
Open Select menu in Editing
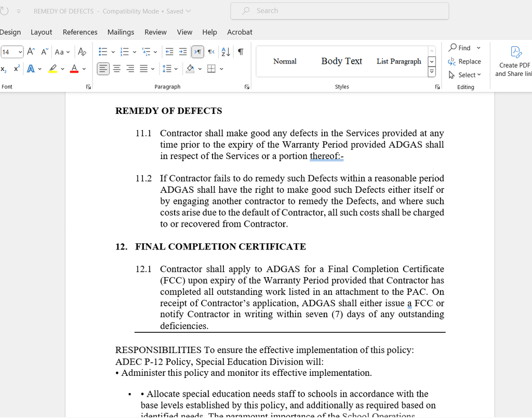tap(464, 75)
